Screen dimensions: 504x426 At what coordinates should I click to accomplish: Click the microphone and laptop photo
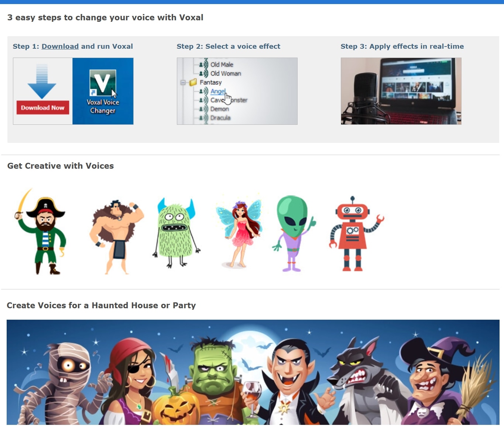coord(401,91)
